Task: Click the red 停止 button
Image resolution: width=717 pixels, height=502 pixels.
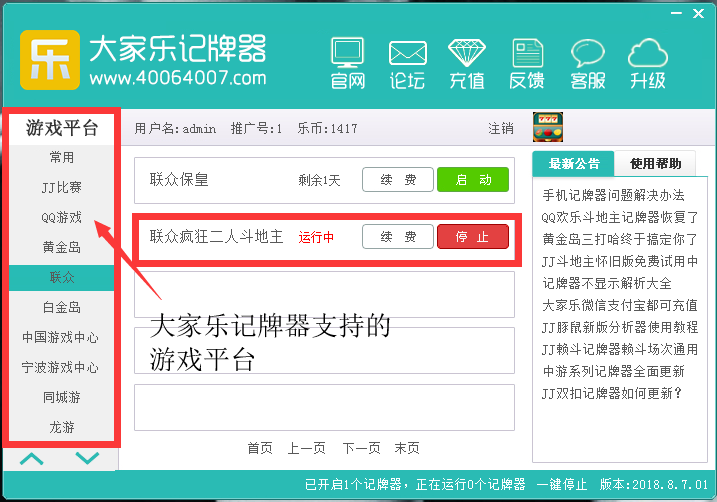Action: [x=473, y=237]
